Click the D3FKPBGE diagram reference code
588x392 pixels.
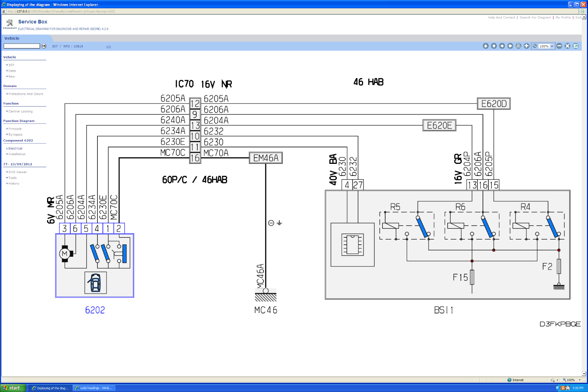pyautogui.click(x=560, y=324)
